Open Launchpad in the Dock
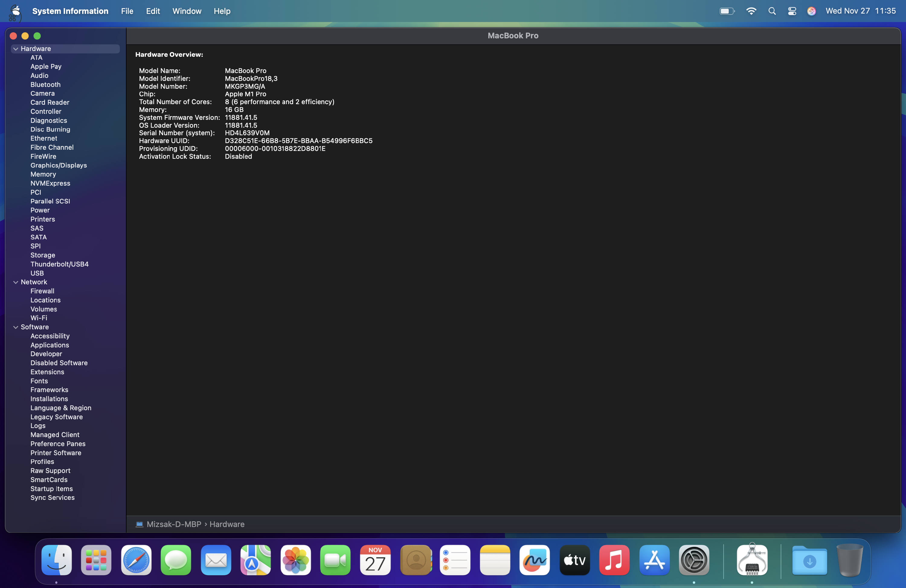906x588 pixels. click(96, 560)
